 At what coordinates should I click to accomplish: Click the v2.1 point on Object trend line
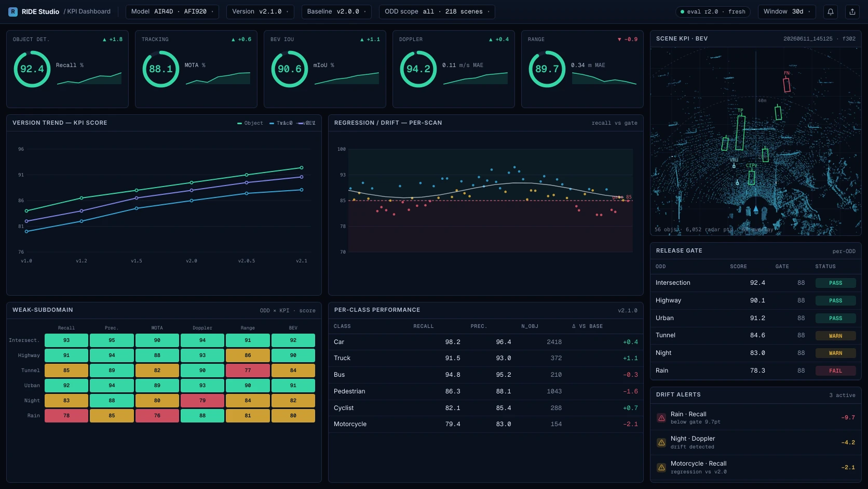302,168
